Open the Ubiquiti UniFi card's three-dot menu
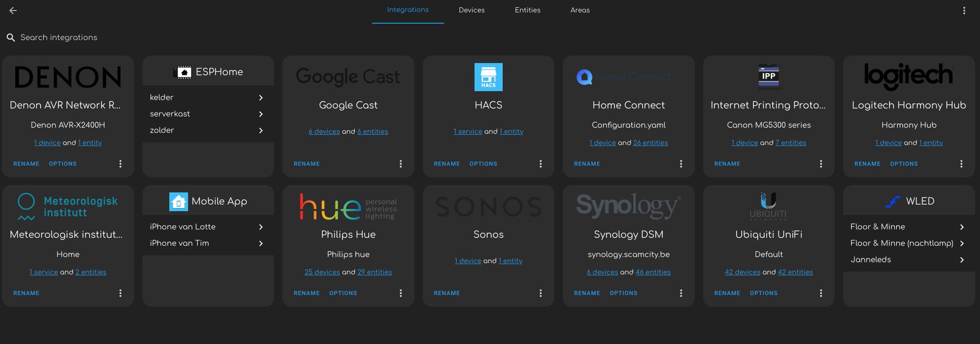The image size is (980, 344). pos(821,293)
